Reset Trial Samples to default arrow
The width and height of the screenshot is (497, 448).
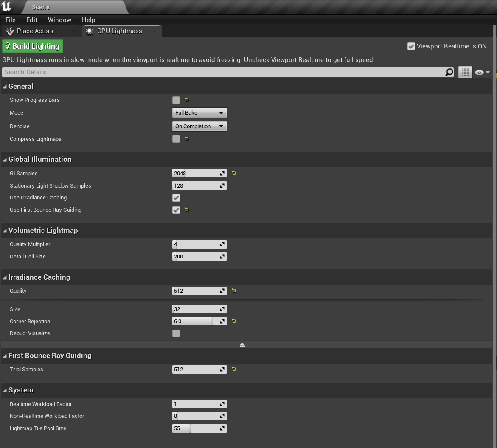[x=234, y=369]
